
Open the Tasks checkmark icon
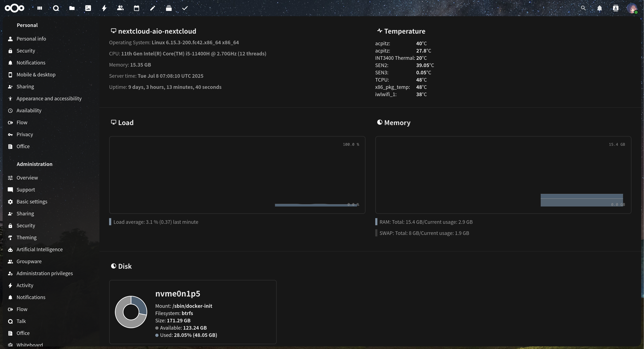(x=185, y=8)
